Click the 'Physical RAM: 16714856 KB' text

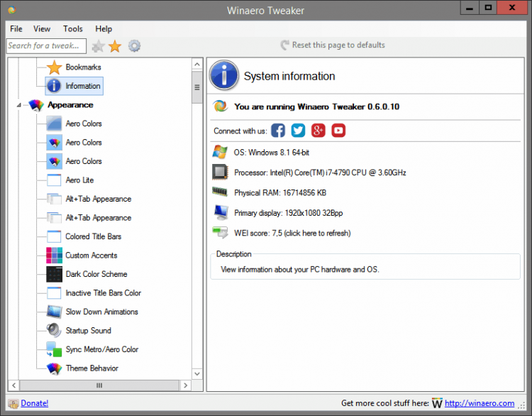[x=280, y=193]
